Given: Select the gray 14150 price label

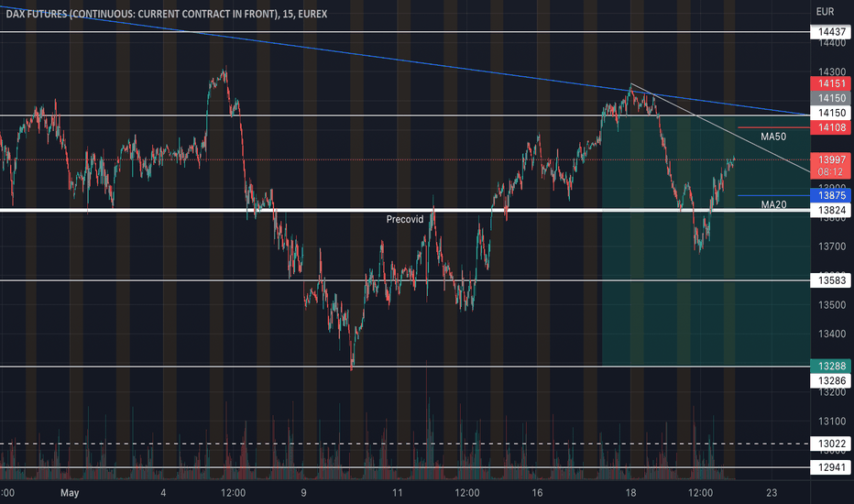Looking at the screenshot, I should 831,98.
